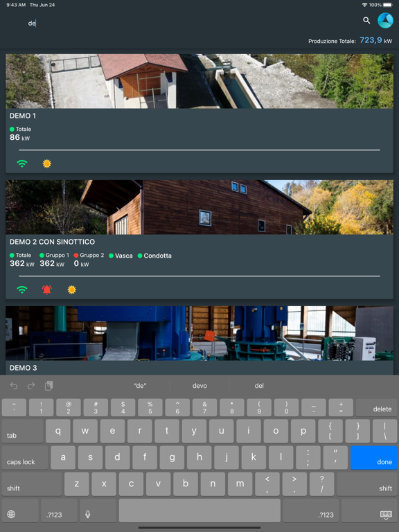Tap the "Gruppo 1" status label
399x532 pixels.
click(54, 255)
